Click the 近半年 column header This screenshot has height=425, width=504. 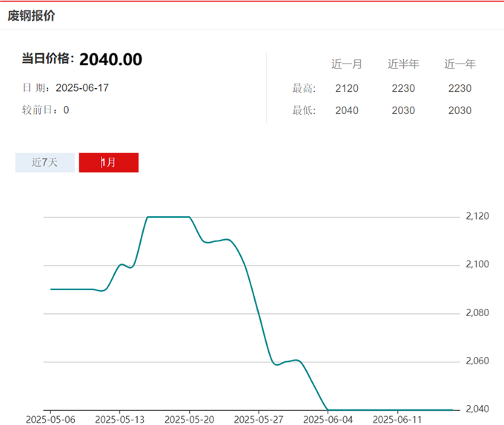tap(403, 64)
